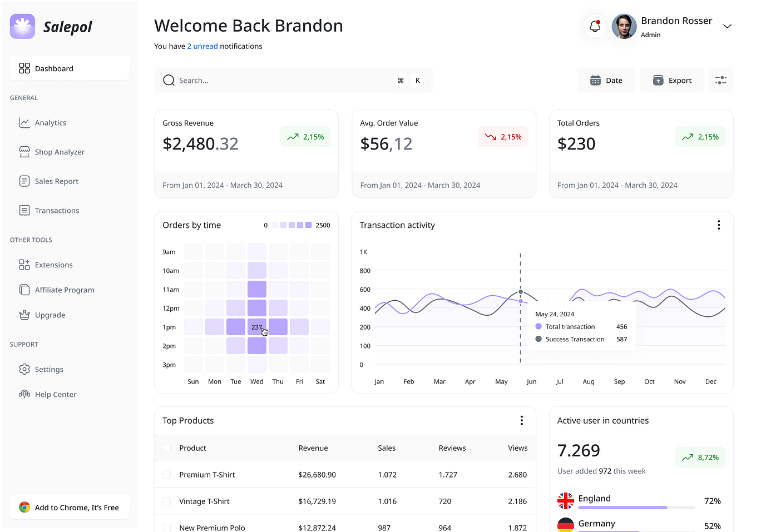Click the 7.269 active user count
The image size is (766, 532).
(x=579, y=450)
